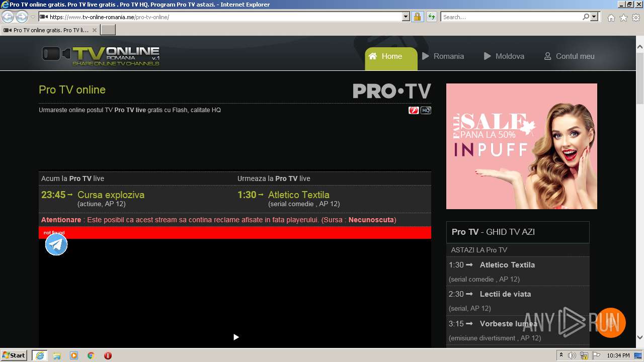Close the Pro TV online tab
The width and height of the screenshot is (644, 362).
[95, 30]
